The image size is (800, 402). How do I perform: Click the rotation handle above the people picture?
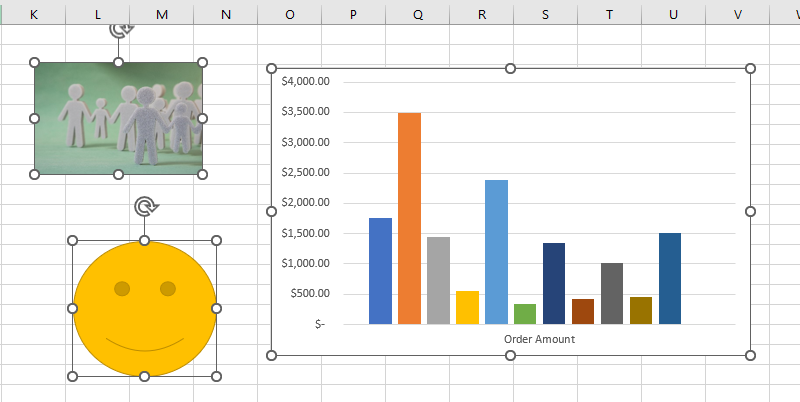pyautogui.click(x=118, y=28)
